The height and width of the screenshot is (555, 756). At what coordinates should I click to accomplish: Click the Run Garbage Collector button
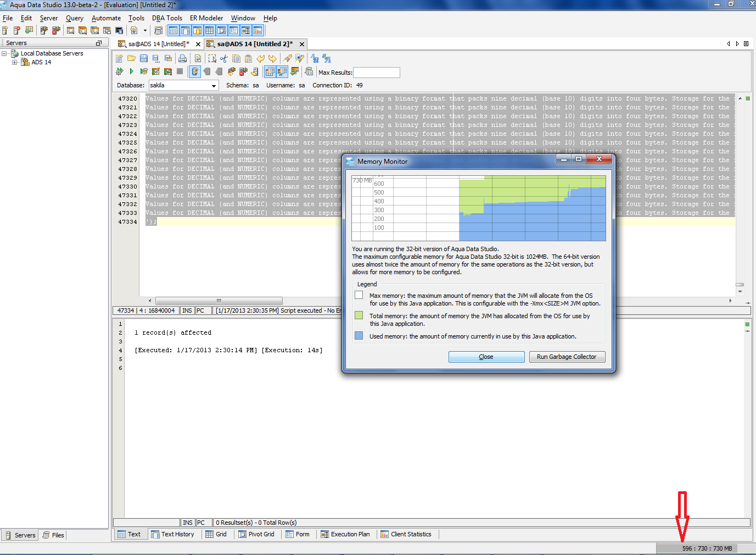(x=567, y=357)
